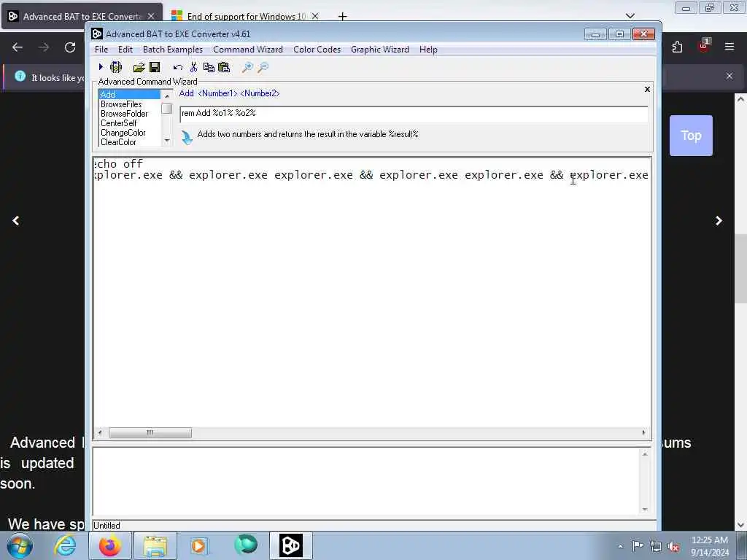This screenshot has height=560, width=747.
Task: Dismiss the browser notification bar
Action: pyautogui.click(x=729, y=76)
